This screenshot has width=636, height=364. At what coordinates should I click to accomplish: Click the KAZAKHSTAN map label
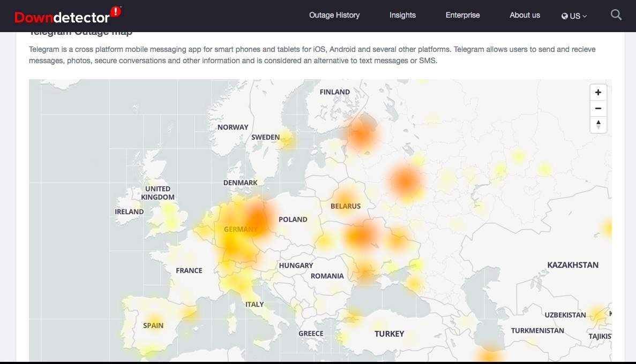pyautogui.click(x=573, y=265)
